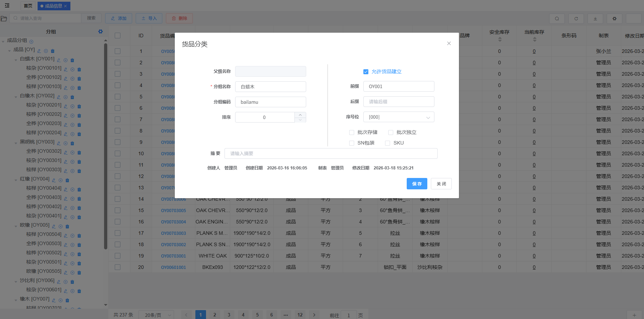Toggle the sidebar menu hamburger icon
The image size is (644, 319).
[x=7, y=6]
